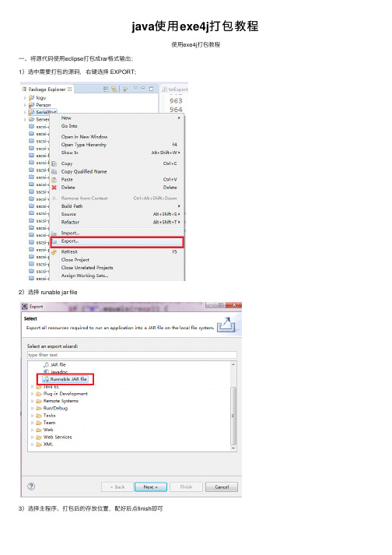This screenshot has width=392, height=555.
Task: Click the Person project icon
Action: pyautogui.click(x=31, y=105)
